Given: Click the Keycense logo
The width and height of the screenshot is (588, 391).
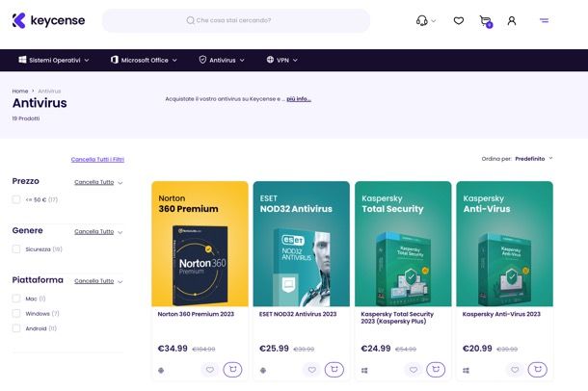Looking at the screenshot, I should [x=49, y=20].
